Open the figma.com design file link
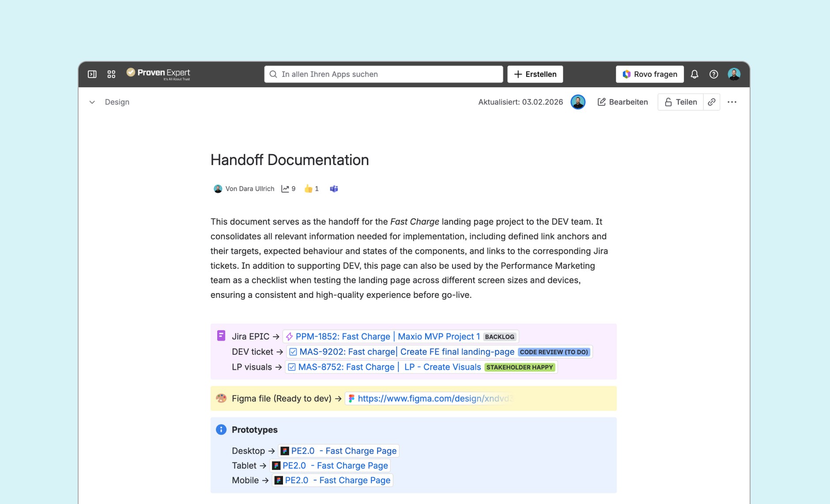Screen dimensions: 830x504 pyautogui.click(x=435, y=399)
